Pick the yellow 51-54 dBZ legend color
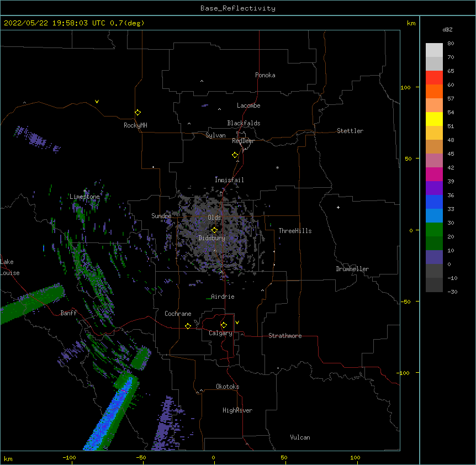 point(434,119)
